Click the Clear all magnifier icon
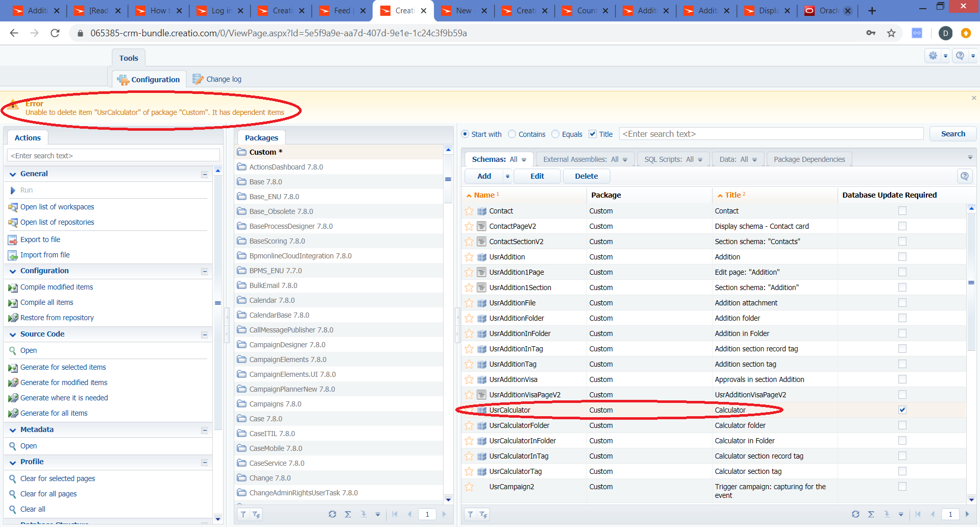Image resolution: width=980 pixels, height=527 pixels. [x=13, y=510]
